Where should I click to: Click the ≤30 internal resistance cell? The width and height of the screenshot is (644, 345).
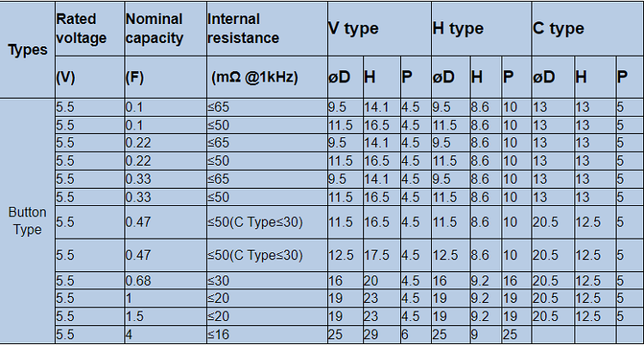[267, 281]
